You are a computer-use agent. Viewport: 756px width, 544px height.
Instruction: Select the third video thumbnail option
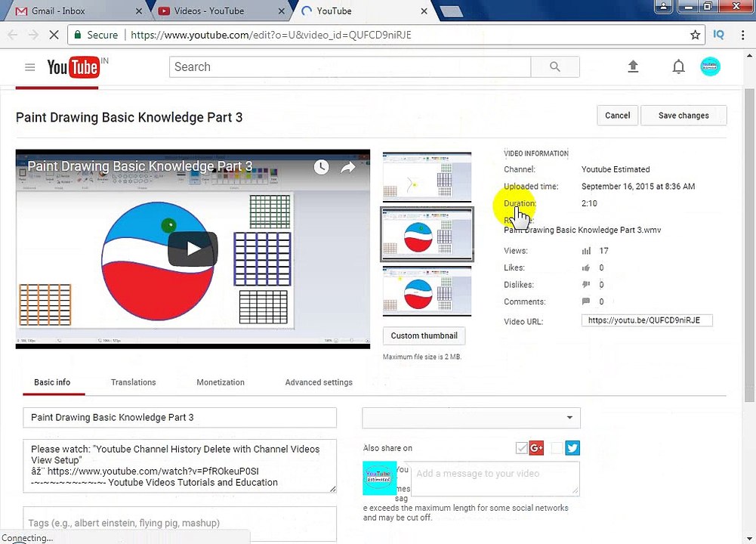pos(427,292)
